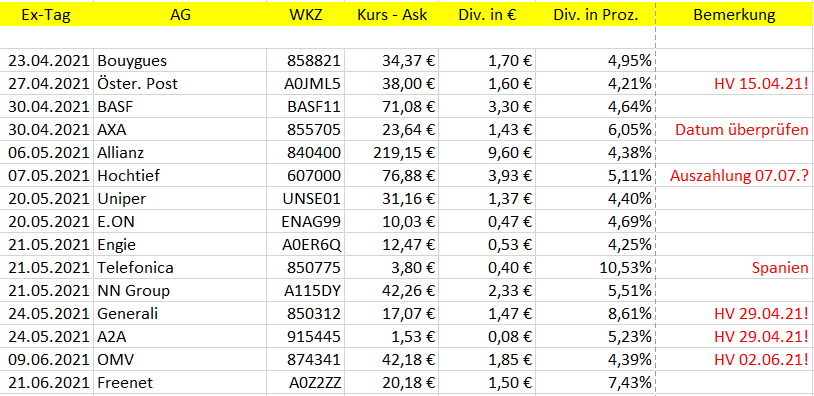Image resolution: width=814 pixels, height=396 pixels.
Task: Select the Div. in € header cell
Action: [487, 14]
